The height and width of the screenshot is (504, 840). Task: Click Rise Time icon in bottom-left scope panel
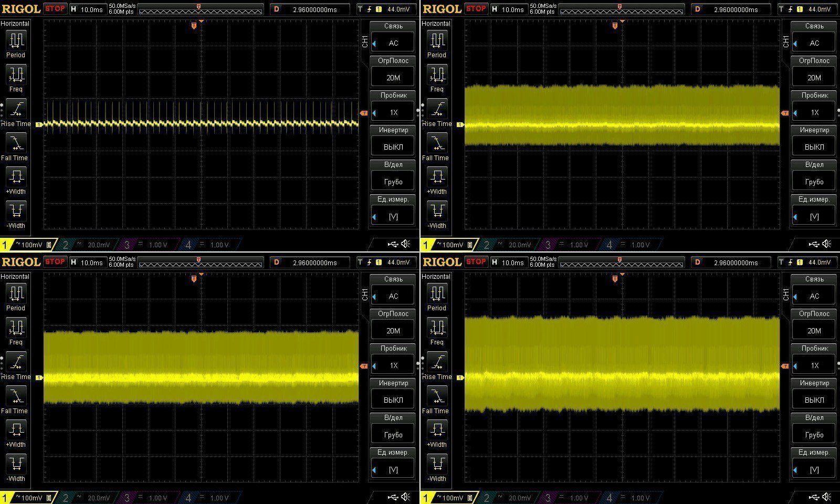coord(16,362)
